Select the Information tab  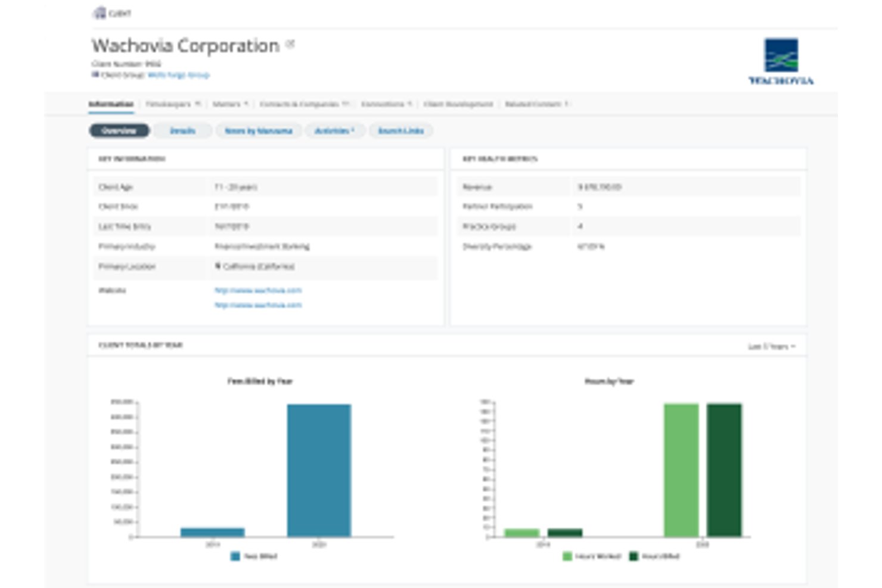point(111,104)
